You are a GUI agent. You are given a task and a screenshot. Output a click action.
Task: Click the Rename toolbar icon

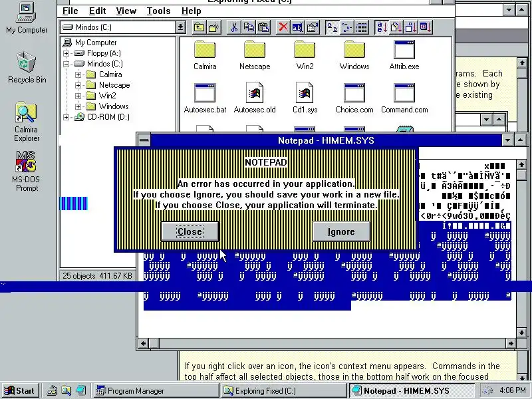[297, 27]
